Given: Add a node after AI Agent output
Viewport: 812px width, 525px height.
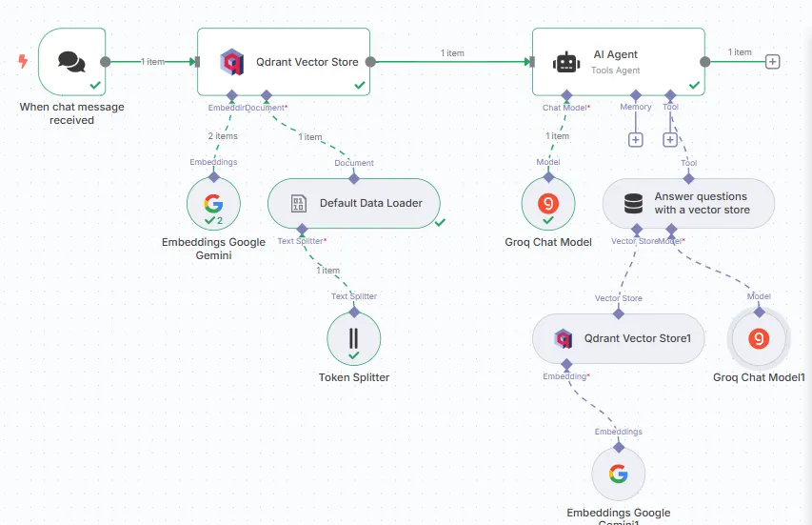Looking at the screenshot, I should tap(772, 62).
